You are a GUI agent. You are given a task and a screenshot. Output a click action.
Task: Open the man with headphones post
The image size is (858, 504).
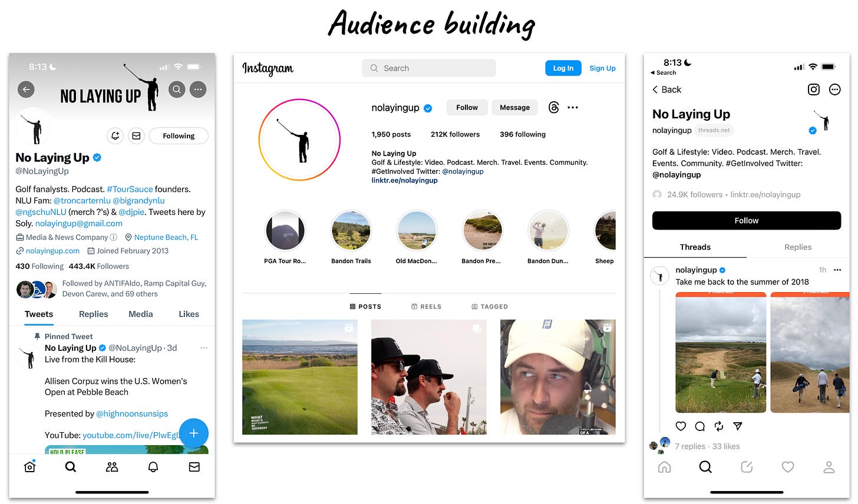click(558, 377)
